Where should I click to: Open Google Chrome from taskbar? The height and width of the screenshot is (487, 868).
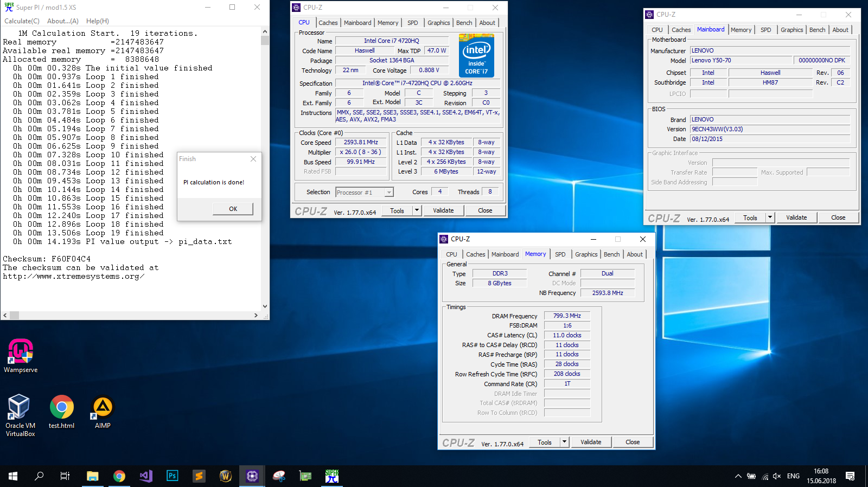click(119, 476)
